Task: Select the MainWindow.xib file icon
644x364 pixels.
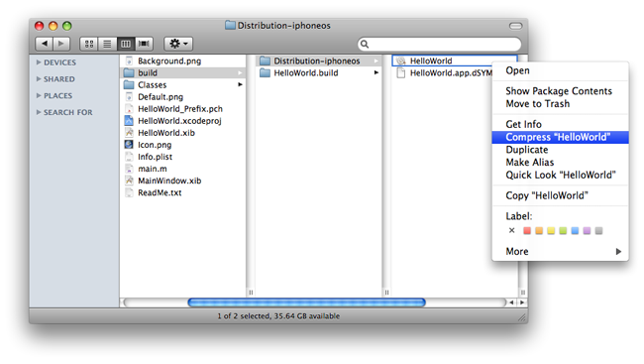Action: 129,181
